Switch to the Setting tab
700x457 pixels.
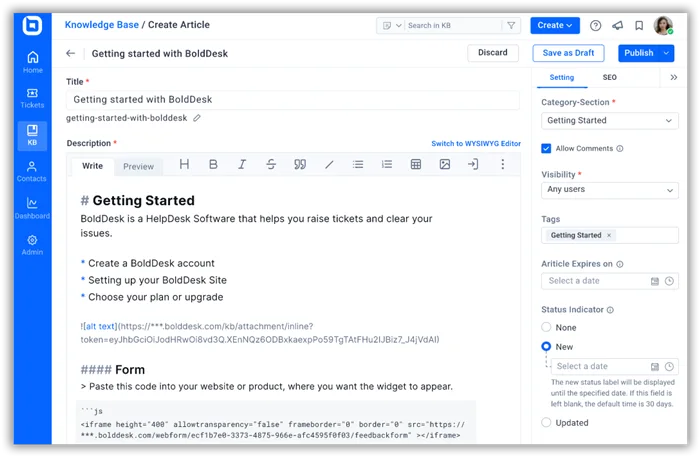click(x=562, y=77)
